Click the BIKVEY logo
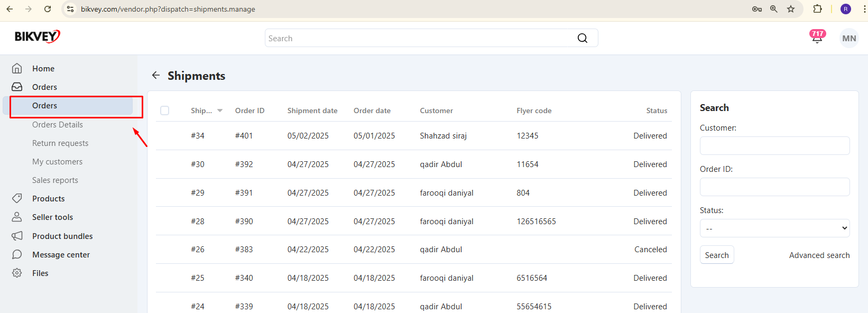 pos(37,36)
